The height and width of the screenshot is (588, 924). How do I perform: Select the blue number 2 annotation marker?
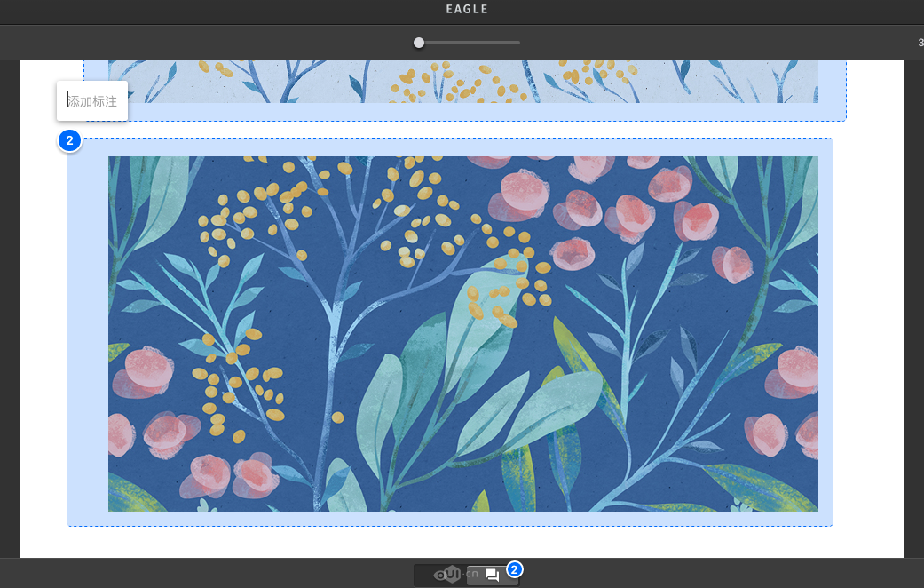point(69,140)
